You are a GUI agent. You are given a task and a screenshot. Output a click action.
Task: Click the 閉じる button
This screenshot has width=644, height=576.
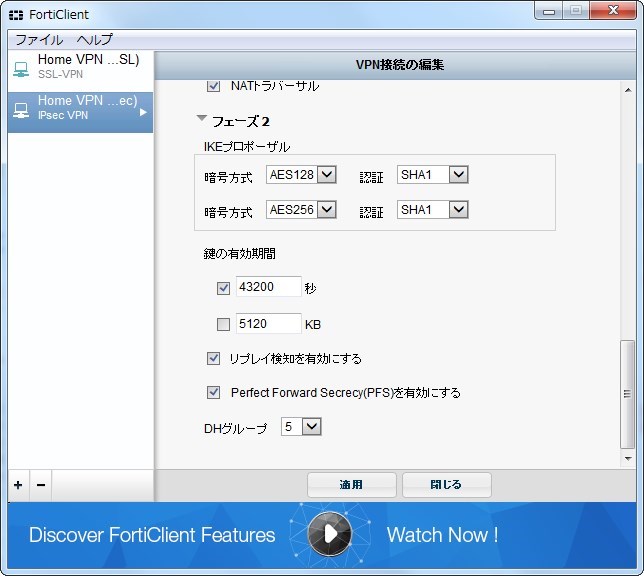446,485
